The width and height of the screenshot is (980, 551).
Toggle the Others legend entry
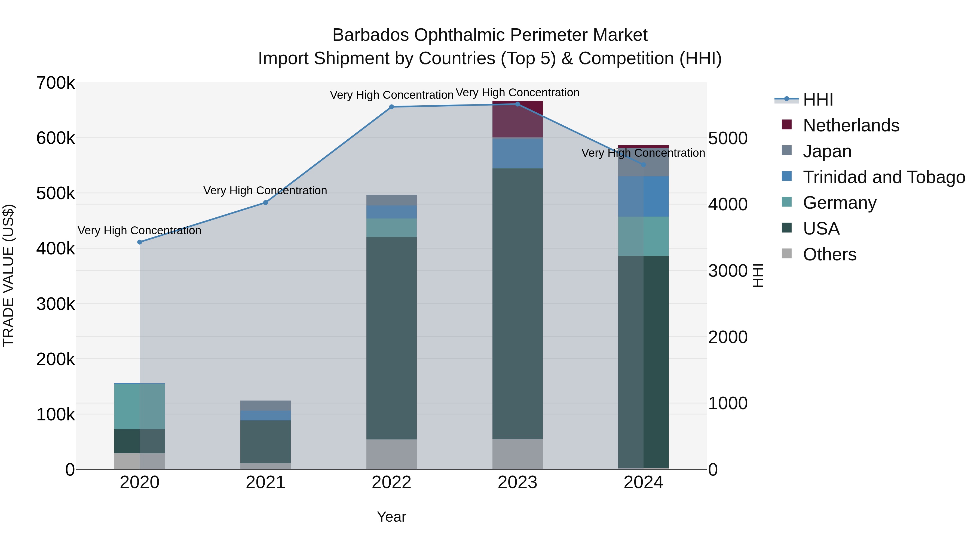(x=819, y=254)
